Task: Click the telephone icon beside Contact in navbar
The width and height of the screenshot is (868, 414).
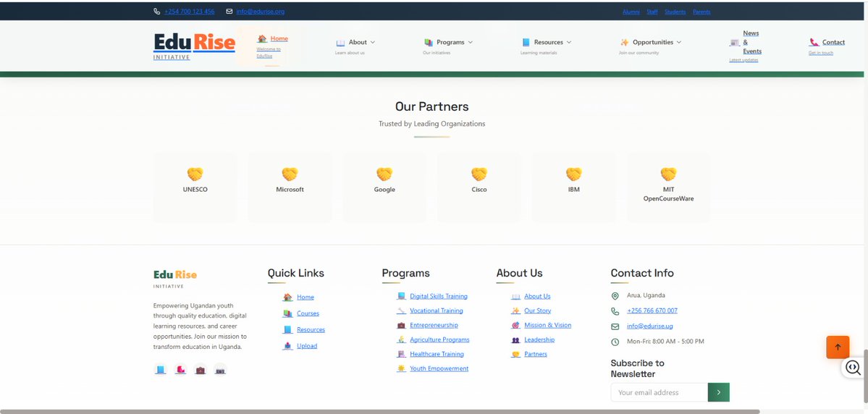Action: pyautogui.click(x=814, y=43)
